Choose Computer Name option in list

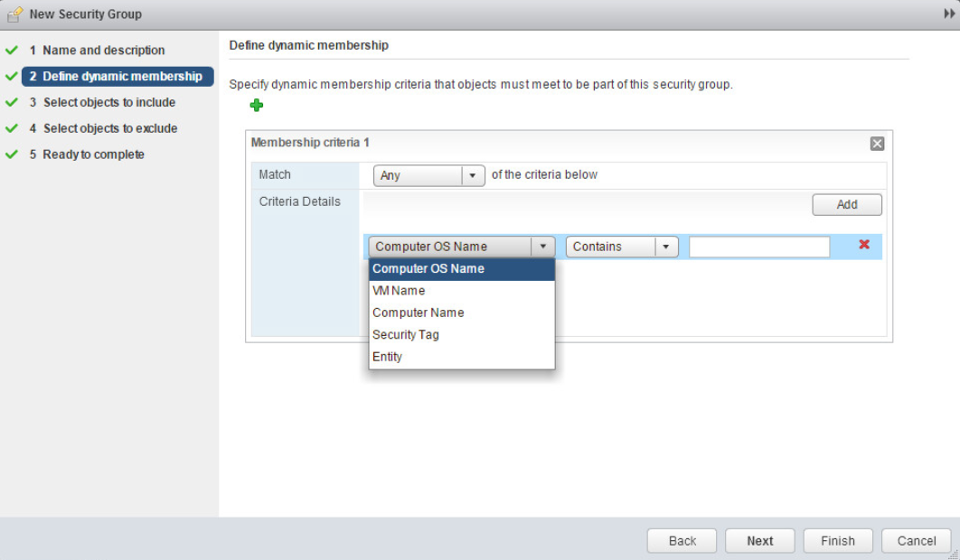coord(418,313)
